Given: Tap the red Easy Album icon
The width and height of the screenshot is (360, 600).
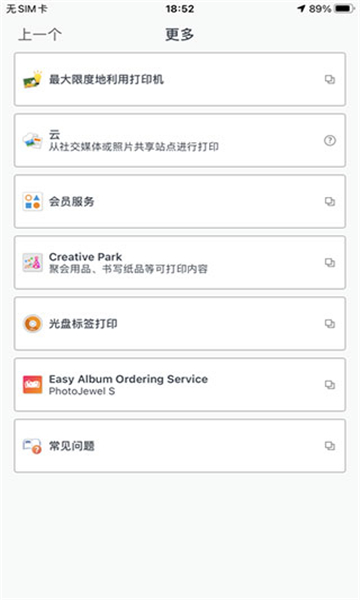Looking at the screenshot, I should (x=33, y=385).
